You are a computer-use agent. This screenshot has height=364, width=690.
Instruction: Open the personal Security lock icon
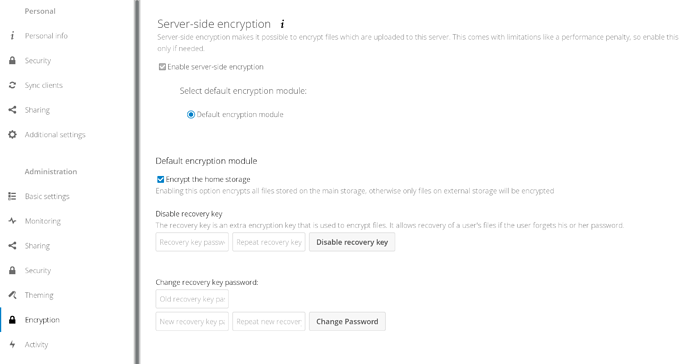click(x=12, y=60)
